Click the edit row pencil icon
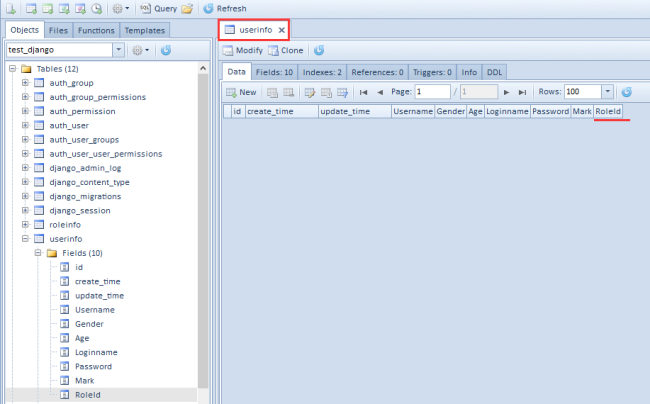Screen dimensions: 650x404 click(x=310, y=92)
